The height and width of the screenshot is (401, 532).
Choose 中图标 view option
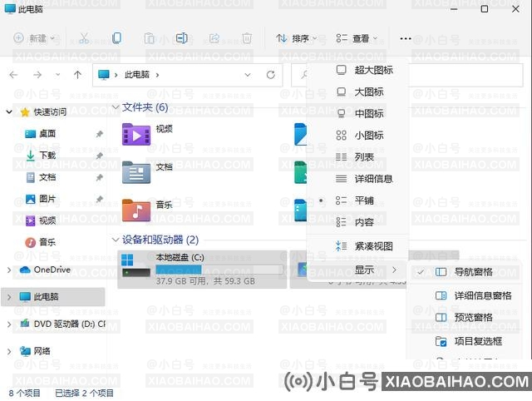(357, 113)
